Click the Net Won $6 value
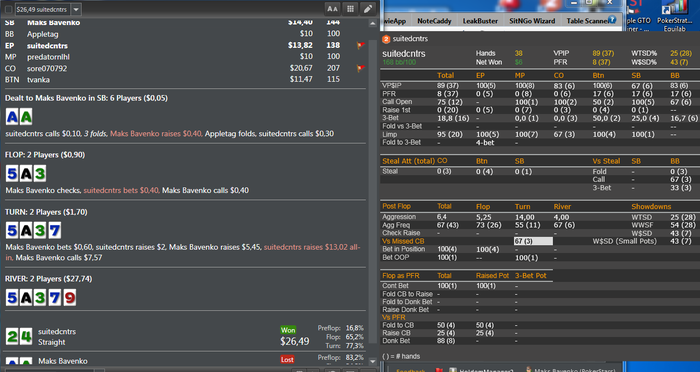 (x=518, y=62)
